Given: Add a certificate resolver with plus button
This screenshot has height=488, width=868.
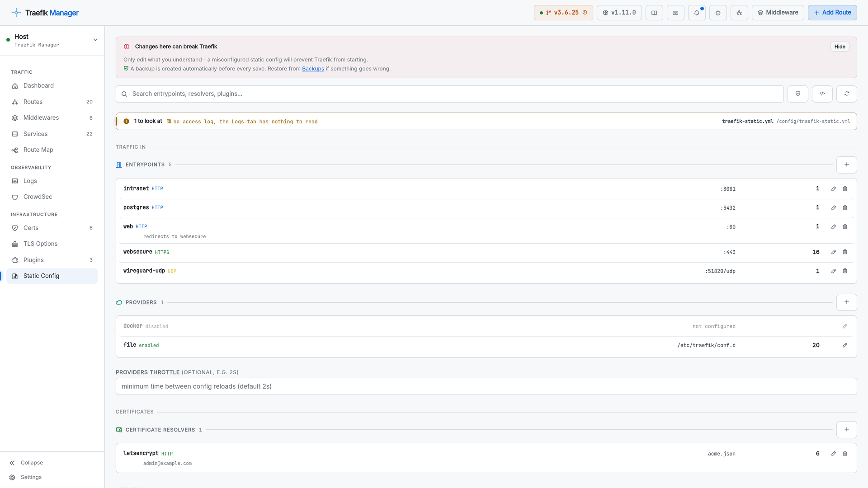Looking at the screenshot, I should tap(847, 430).
